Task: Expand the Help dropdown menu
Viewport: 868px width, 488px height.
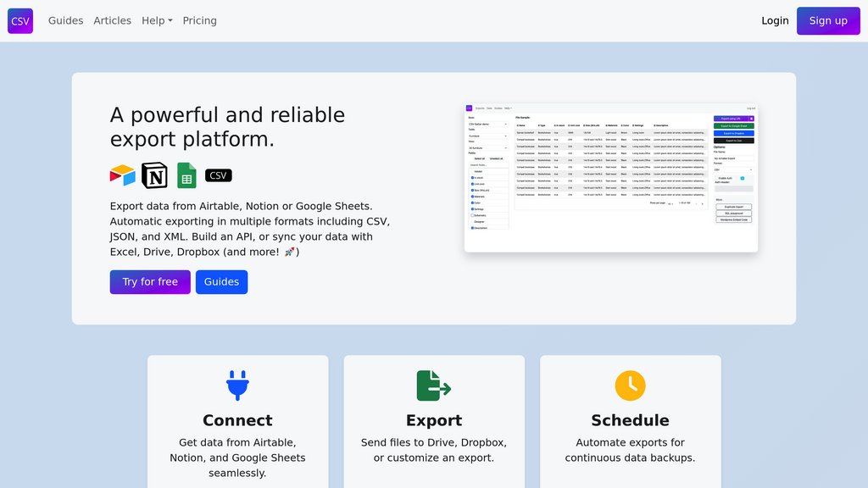Action: (157, 20)
